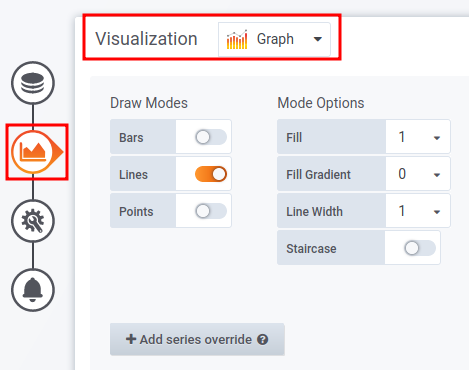Image resolution: width=469 pixels, height=374 pixels.
Task: Disable the Lines draw mode toggle
Action: [211, 174]
